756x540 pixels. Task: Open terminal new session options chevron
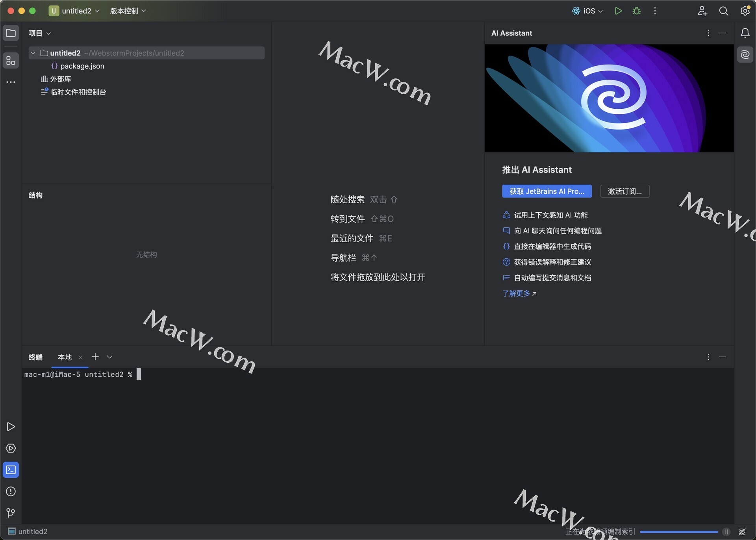(x=110, y=357)
